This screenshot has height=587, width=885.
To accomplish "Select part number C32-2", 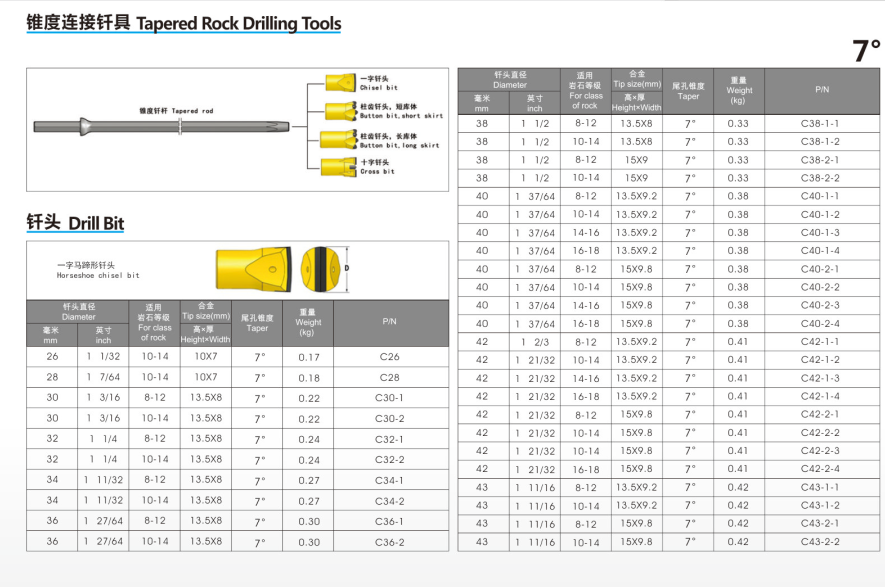I will [389, 459].
